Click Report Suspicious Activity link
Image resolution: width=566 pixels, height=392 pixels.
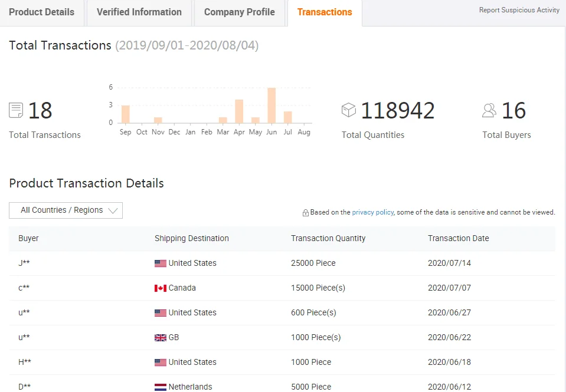click(x=519, y=10)
